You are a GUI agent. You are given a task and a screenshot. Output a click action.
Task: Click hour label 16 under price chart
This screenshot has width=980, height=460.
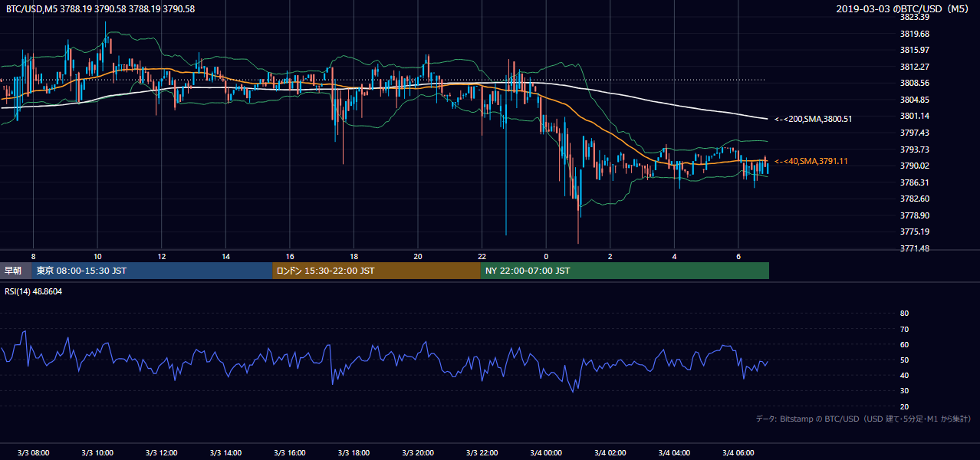(x=290, y=255)
